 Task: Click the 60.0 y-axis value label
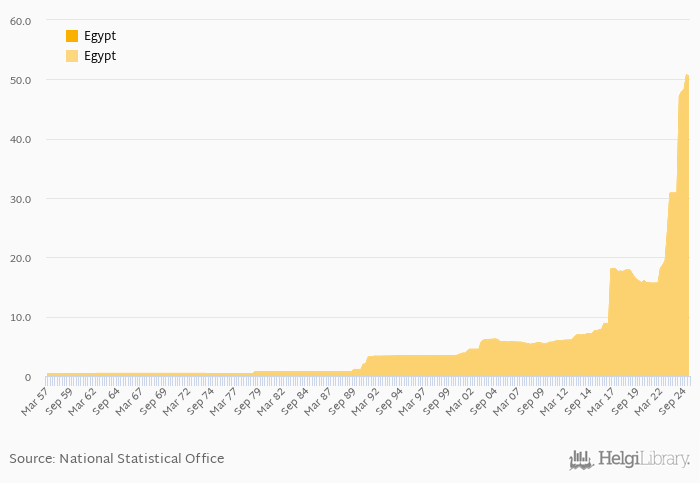[20, 21]
